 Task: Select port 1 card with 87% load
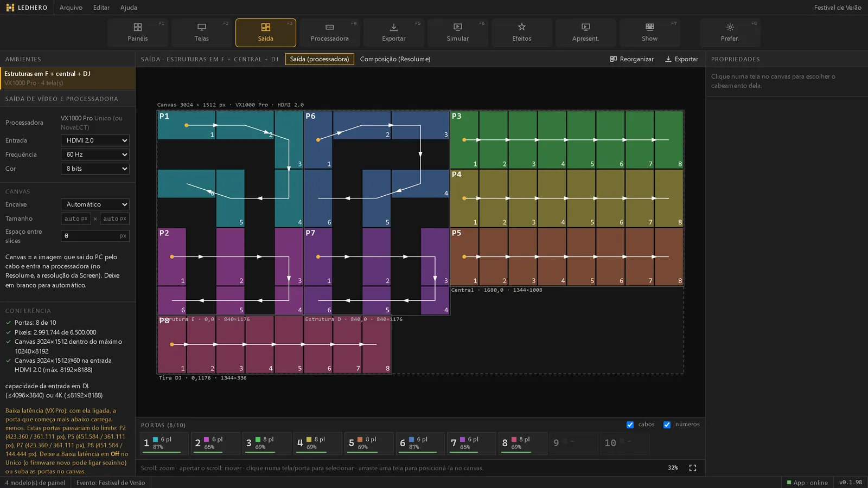(164, 443)
